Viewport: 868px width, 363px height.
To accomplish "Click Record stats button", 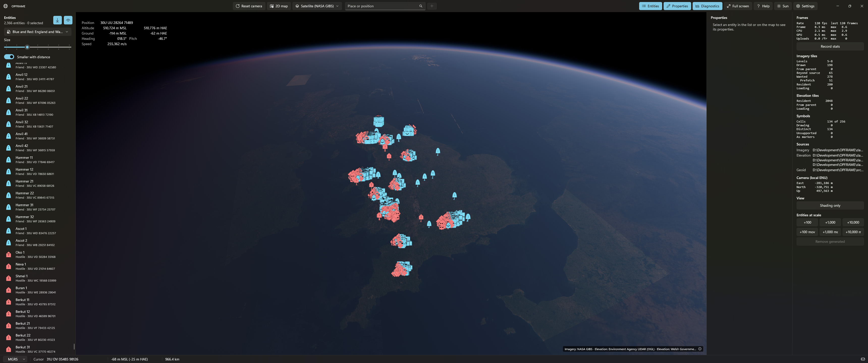I will point(830,46).
